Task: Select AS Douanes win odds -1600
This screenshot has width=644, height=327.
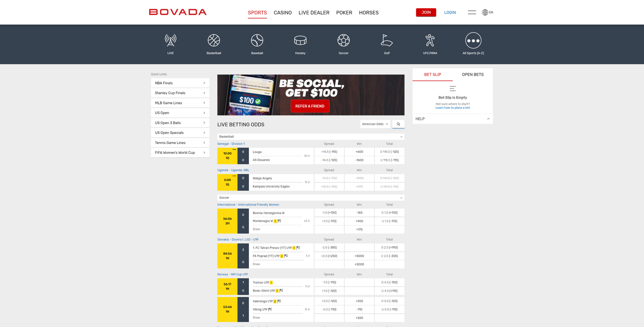Action: pyautogui.click(x=359, y=160)
